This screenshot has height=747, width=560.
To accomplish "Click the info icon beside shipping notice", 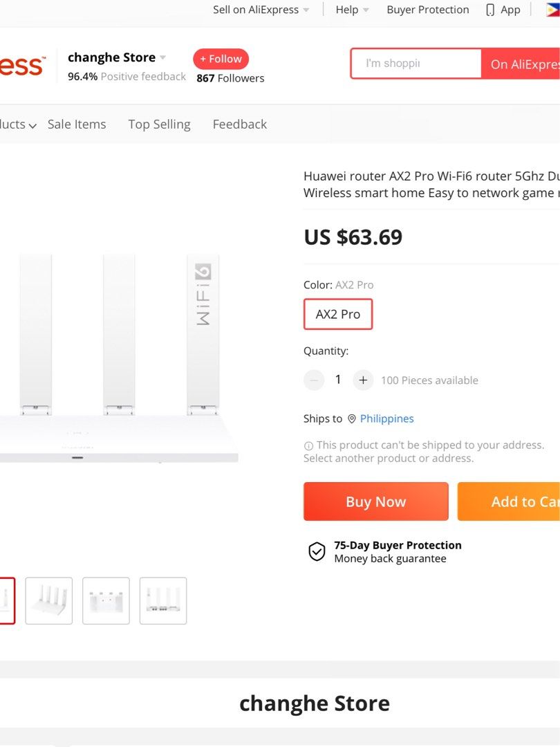I will 308,446.
